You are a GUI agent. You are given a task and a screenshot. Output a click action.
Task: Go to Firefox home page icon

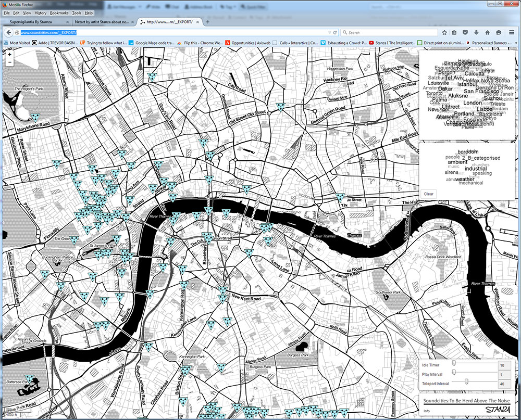(x=488, y=32)
